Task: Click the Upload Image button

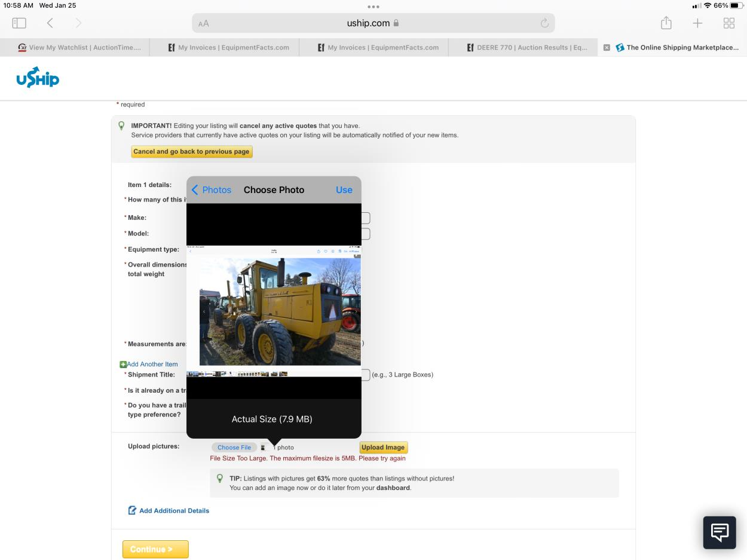Action: [x=383, y=447]
